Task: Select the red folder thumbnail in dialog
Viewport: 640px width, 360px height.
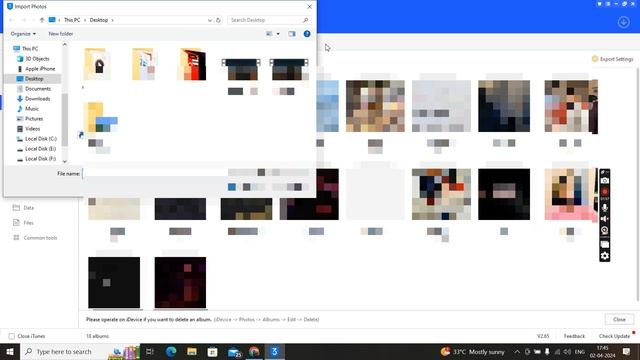Action: tap(192, 64)
